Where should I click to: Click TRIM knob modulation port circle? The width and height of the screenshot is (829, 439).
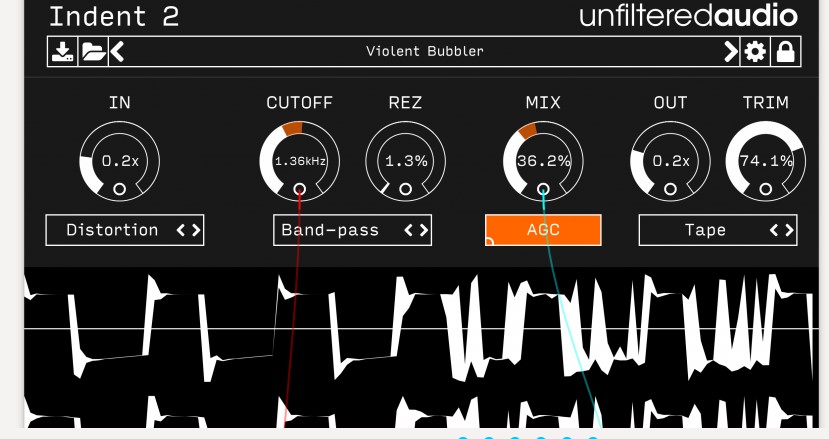click(x=766, y=189)
